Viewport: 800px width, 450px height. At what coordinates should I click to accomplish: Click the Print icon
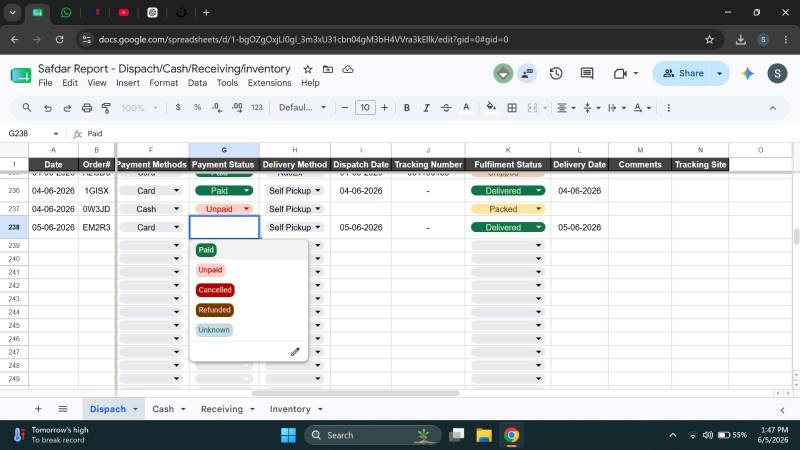click(x=87, y=108)
